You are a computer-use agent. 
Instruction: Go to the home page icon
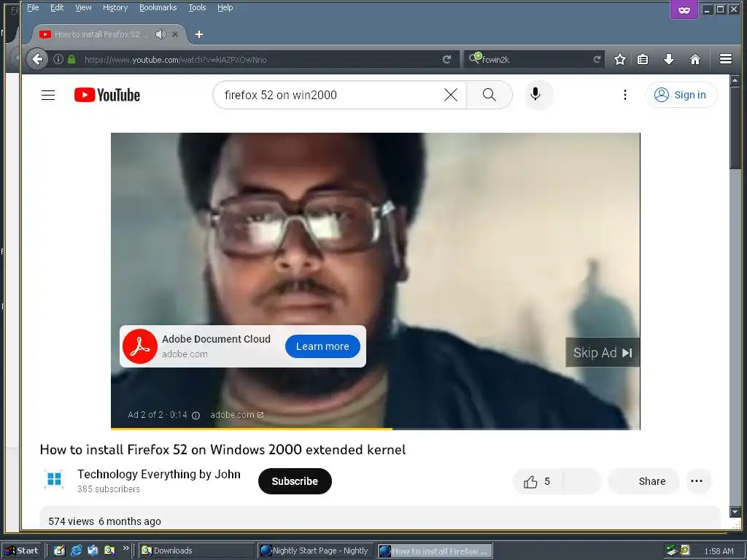[x=695, y=60]
